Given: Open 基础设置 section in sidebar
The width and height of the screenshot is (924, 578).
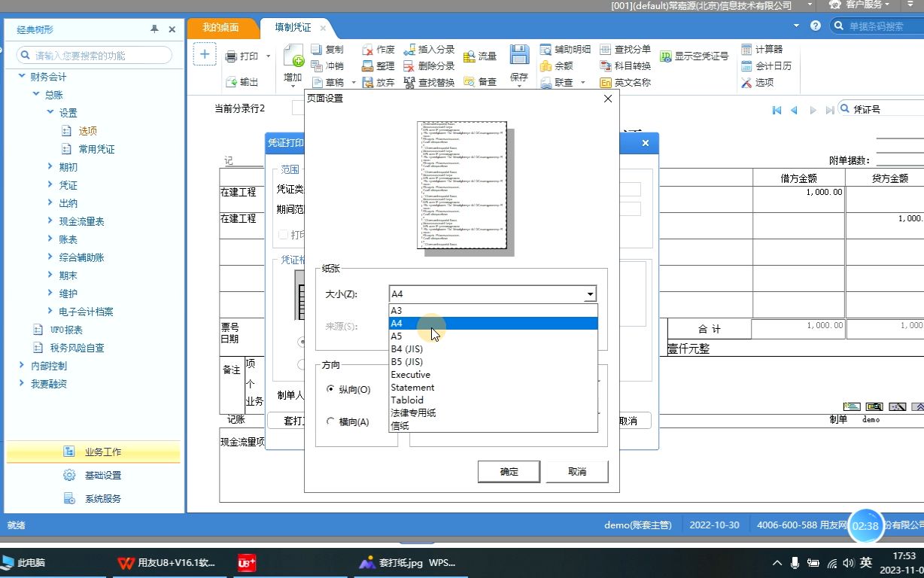Looking at the screenshot, I should click(x=93, y=475).
